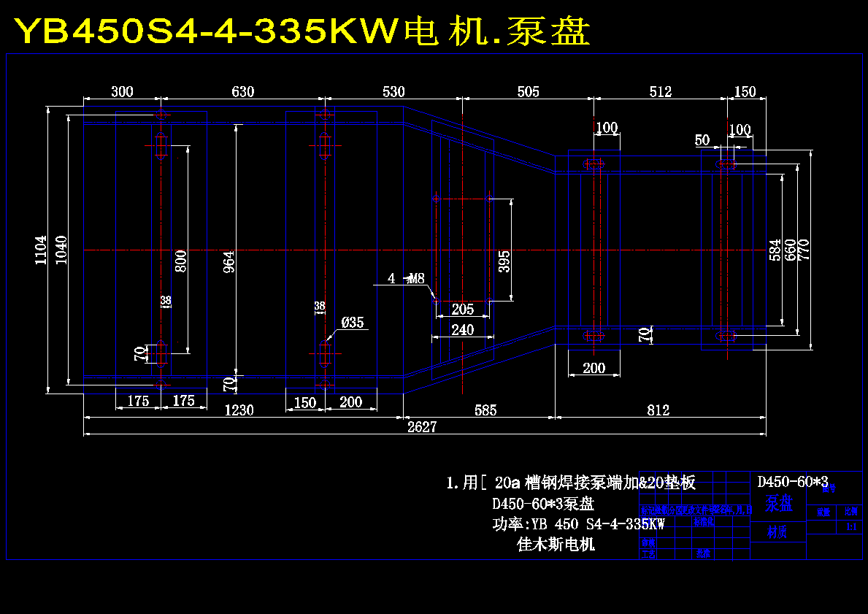Select the 批准 cell in title block
868x614 pixels.
click(704, 553)
